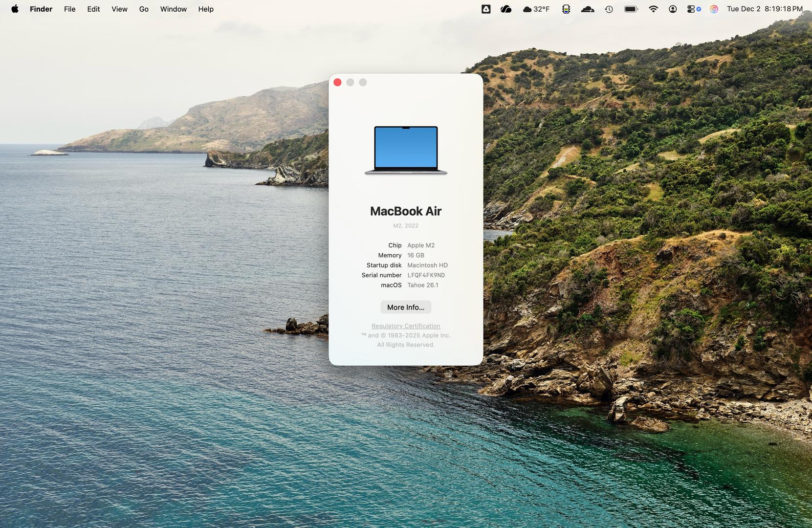The width and height of the screenshot is (812, 528).
Task: Open the Cloudflare cloud menu bar icon
Action: click(x=588, y=9)
